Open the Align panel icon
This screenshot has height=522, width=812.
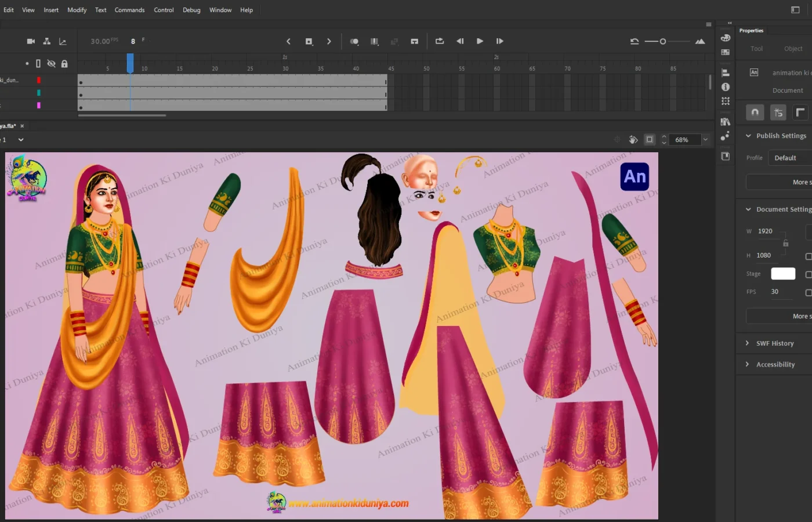726,72
